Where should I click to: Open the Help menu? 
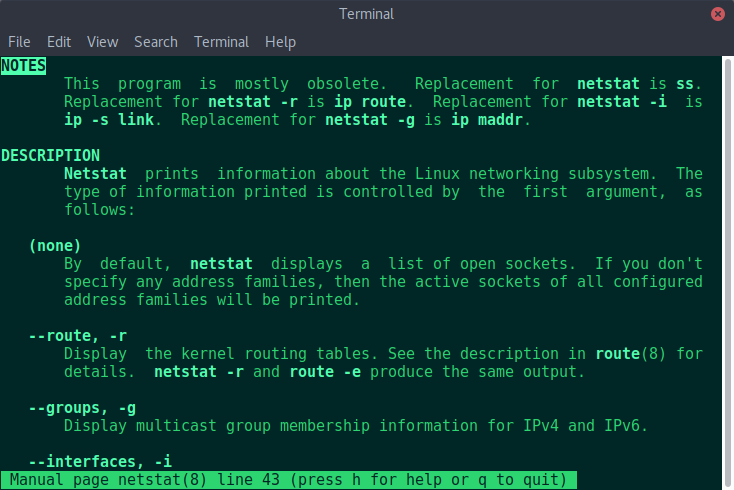[280, 42]
